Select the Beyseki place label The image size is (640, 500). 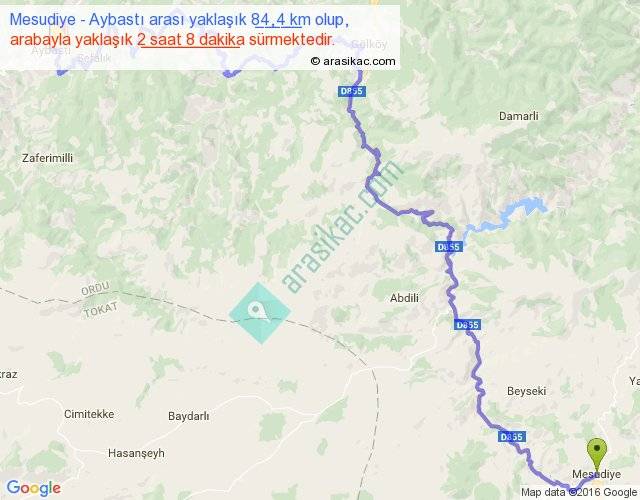tap(526, 391)
